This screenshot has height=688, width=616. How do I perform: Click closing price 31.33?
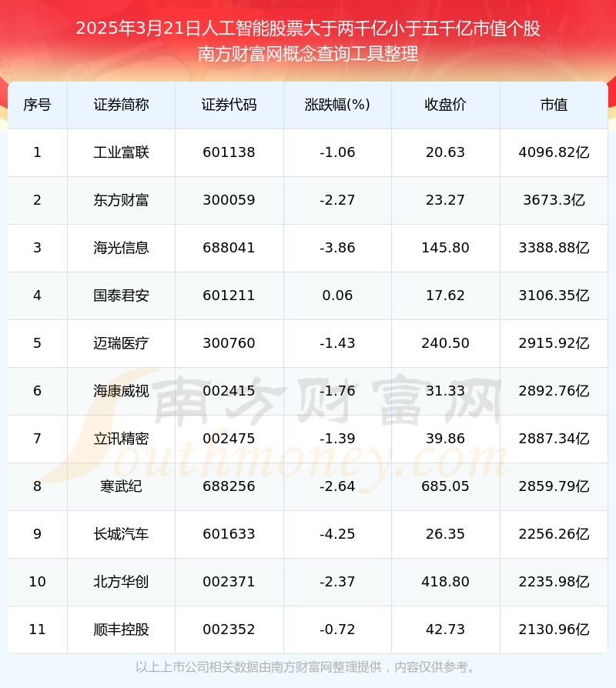[445, 391]
